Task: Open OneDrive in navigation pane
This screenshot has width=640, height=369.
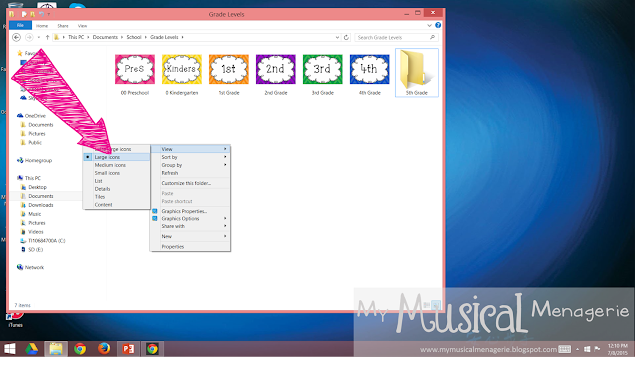Action: (31, 116)
